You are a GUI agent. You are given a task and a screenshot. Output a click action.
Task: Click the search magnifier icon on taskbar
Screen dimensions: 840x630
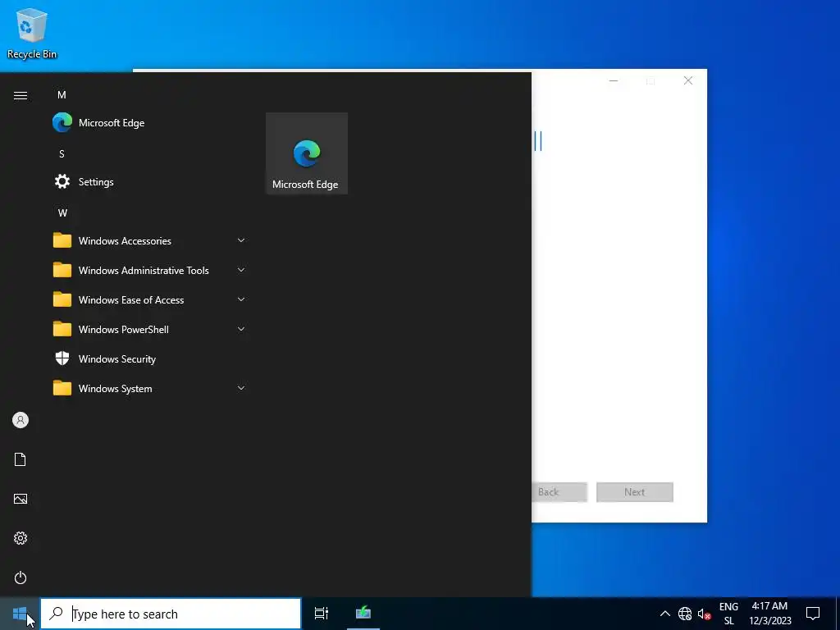tap(56, 614)
